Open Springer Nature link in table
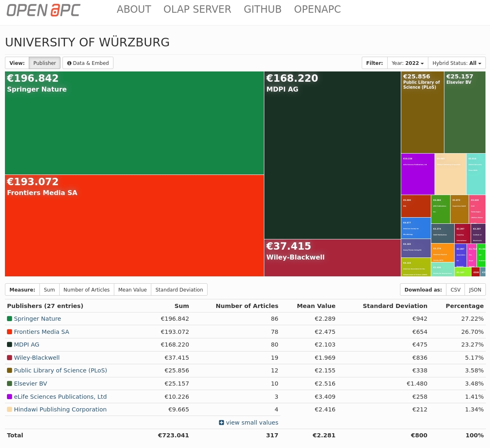Screen dimensions: 490x448 click(37, 319)
